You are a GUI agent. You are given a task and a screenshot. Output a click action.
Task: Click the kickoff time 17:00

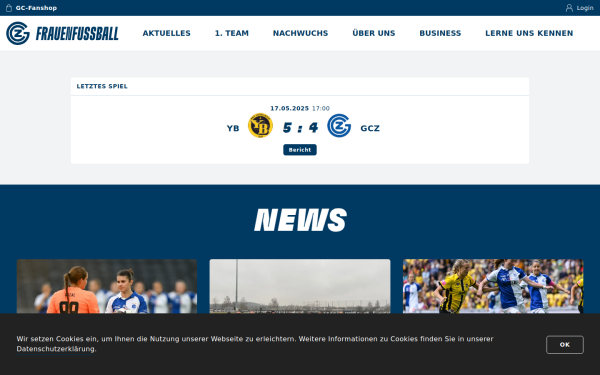click(x=321, y=108)
